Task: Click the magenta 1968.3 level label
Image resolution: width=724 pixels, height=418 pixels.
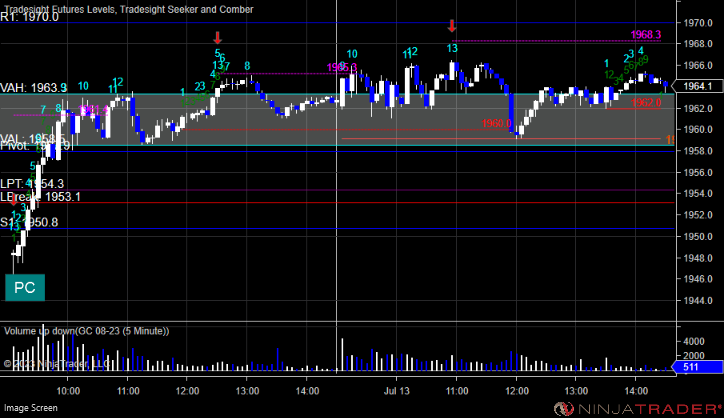Action: 646,35
